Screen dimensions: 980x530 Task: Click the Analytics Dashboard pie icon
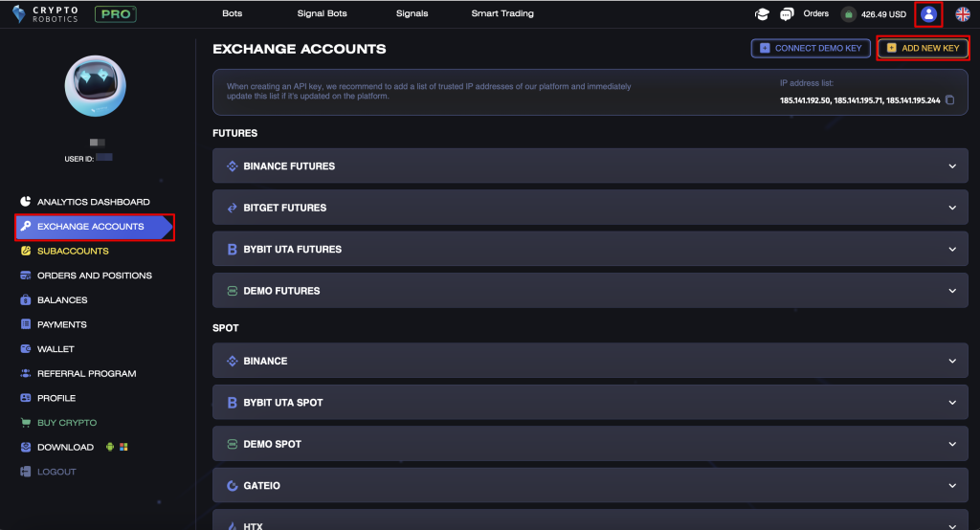pyautogui.click(x=26, y=201)
